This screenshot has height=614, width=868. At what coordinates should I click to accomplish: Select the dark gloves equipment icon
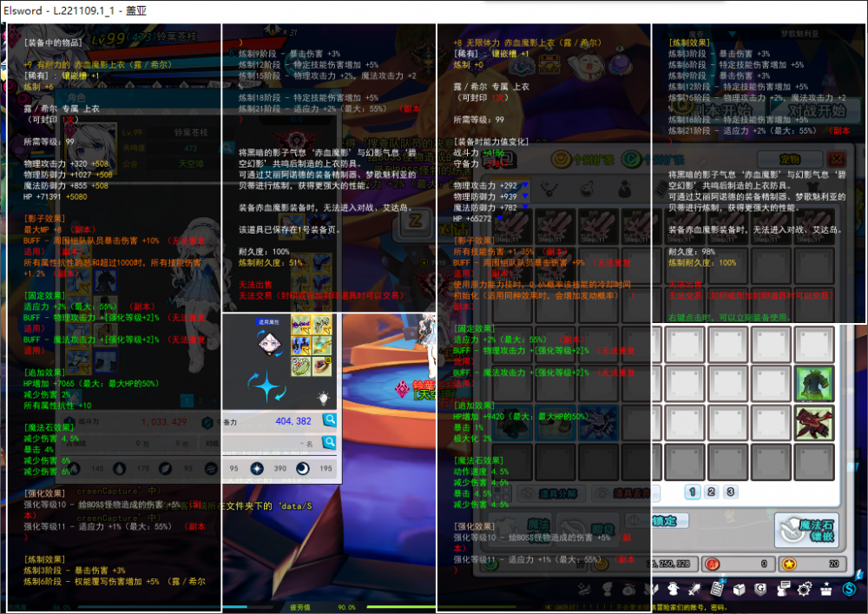pyautogui.click(x=300, y=346)
